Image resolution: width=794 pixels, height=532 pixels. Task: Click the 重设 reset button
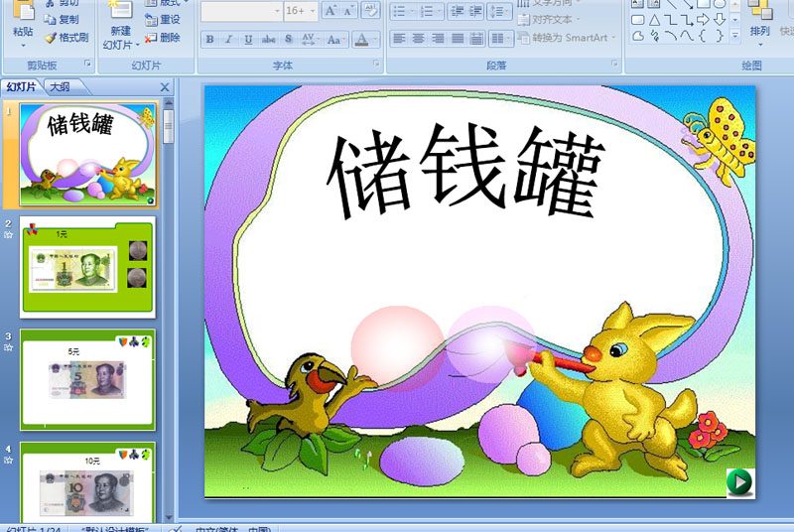163,20
